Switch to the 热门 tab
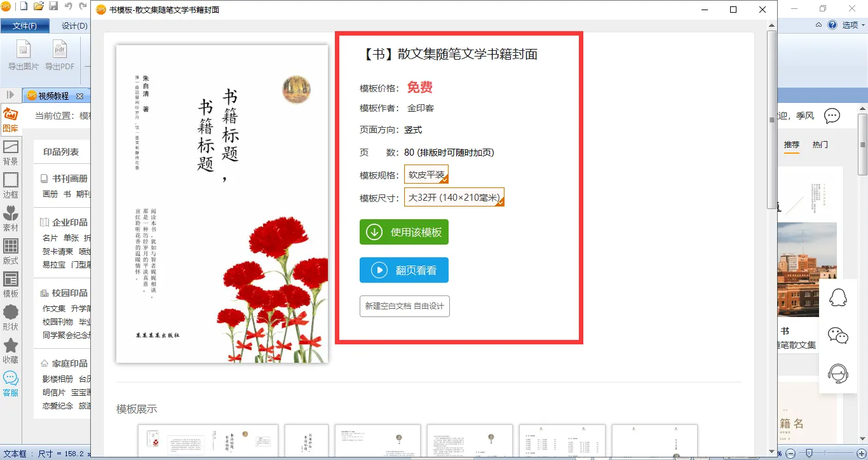This screenshot has height=460, width=868. tap(820, 145)
